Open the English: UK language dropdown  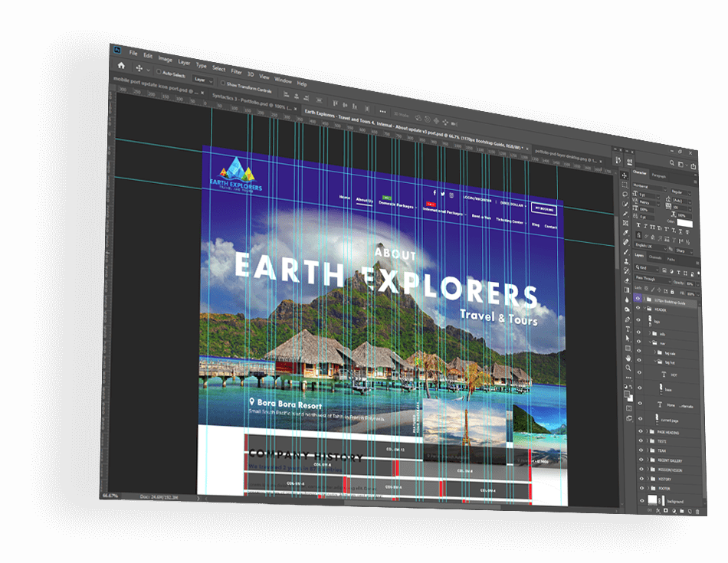650,246
